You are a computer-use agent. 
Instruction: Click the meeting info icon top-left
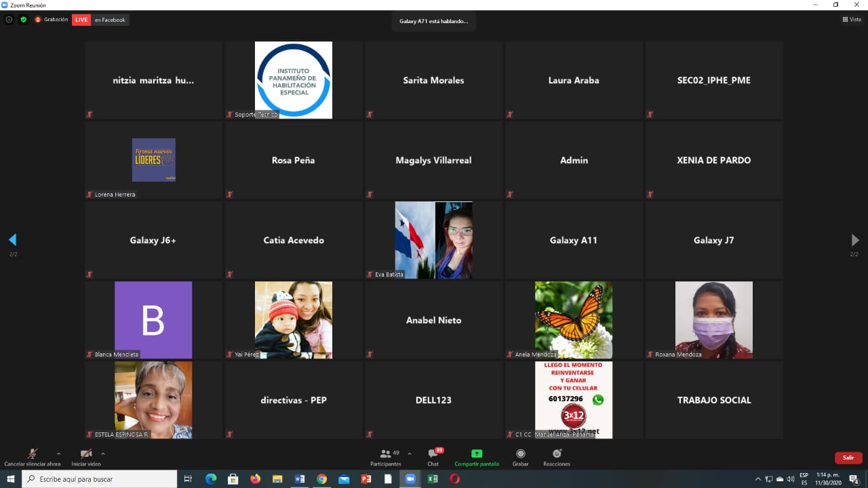9,20
